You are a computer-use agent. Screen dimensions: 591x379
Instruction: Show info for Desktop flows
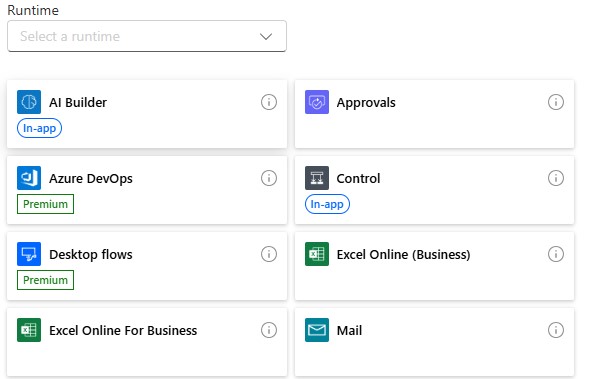click(269, 254)
